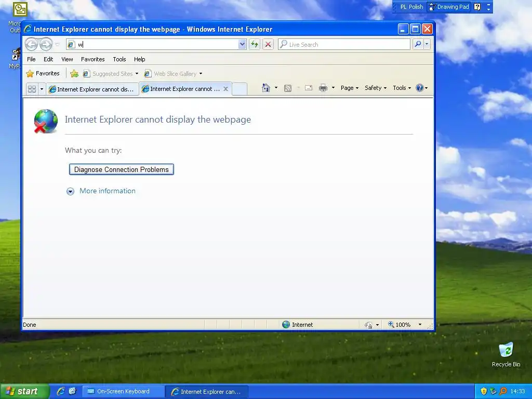Expand the Home button dropdown arrow
Viewport: 532px width, 399px height.
[276, 88]
